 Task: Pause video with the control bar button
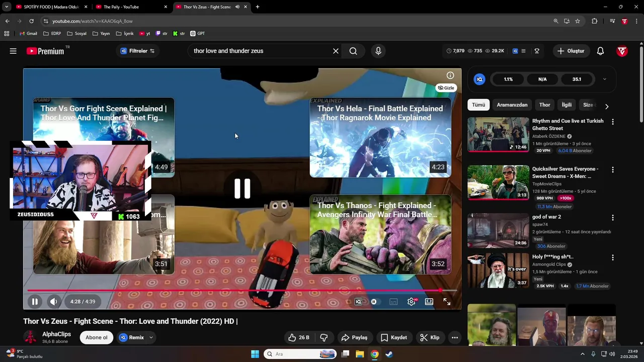pyautogui.click(x=35, y=302)
